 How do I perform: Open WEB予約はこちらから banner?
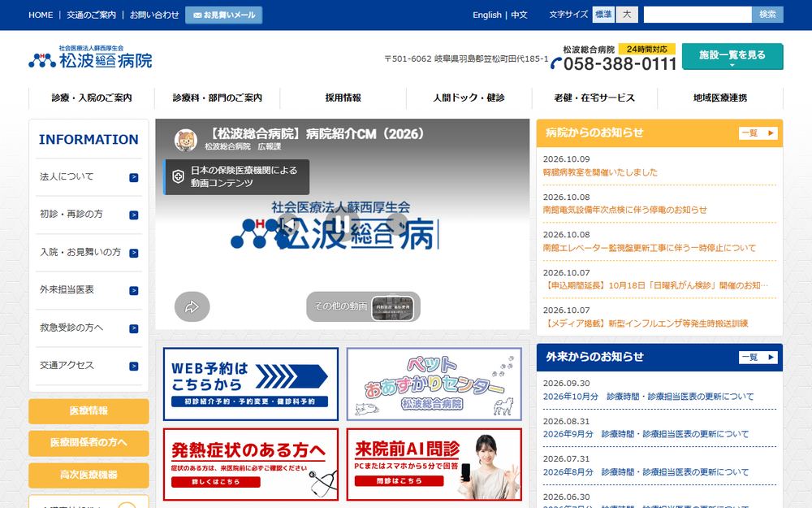tap(251, 384)
